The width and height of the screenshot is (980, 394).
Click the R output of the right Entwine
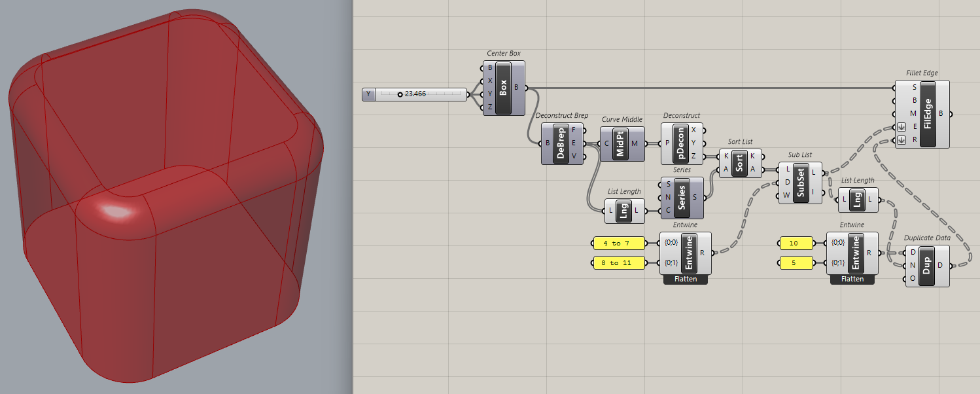[x=869, y=253]
